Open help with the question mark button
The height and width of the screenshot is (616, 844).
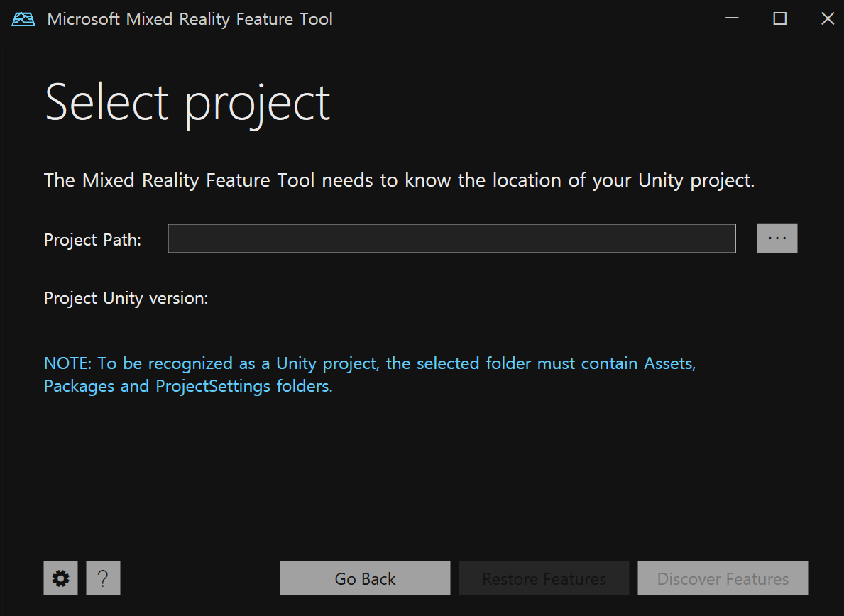[103, 578]
